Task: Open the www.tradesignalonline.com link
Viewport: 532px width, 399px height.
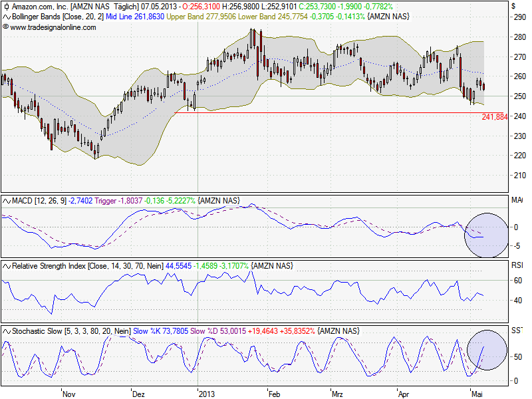Action: click(x=53, y=27)
